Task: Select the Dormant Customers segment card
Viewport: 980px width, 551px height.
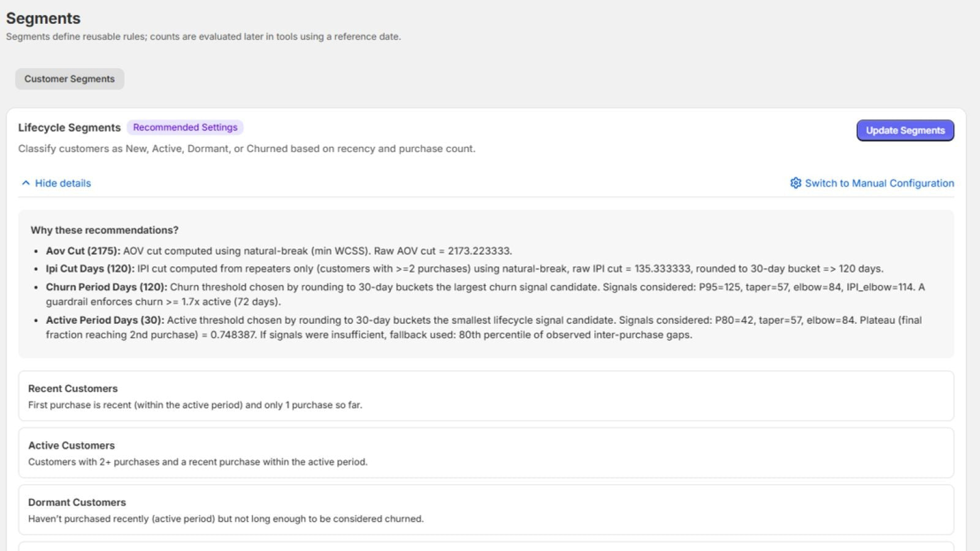Action: click(x=486, y=510)
